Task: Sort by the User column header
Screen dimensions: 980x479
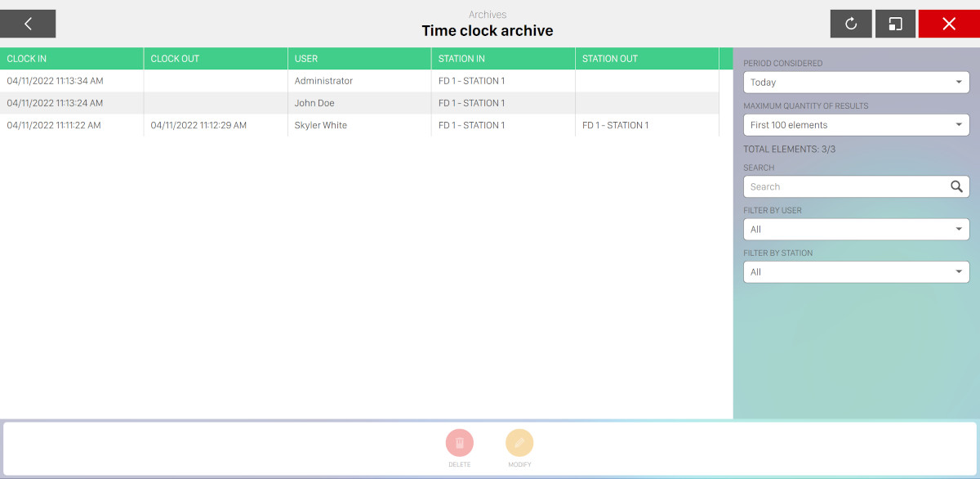Action: (x=359, y=59)
